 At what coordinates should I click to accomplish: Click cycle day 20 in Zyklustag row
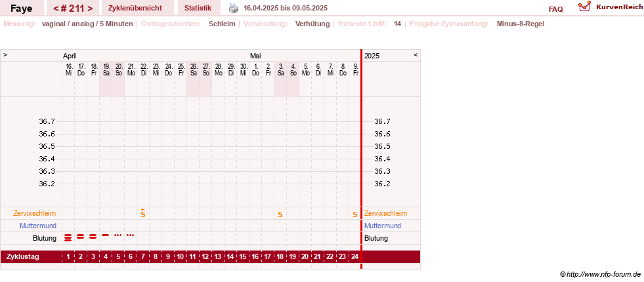(x=305, y=257)
